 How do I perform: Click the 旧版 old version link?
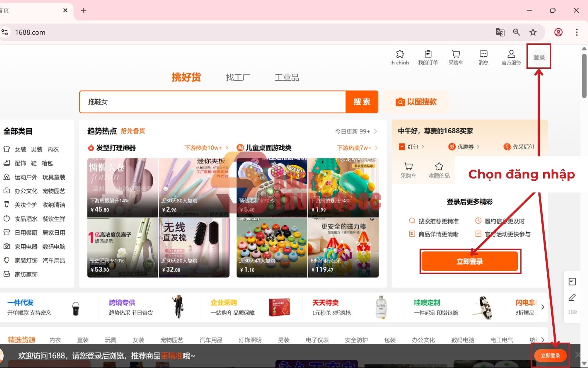572,312
